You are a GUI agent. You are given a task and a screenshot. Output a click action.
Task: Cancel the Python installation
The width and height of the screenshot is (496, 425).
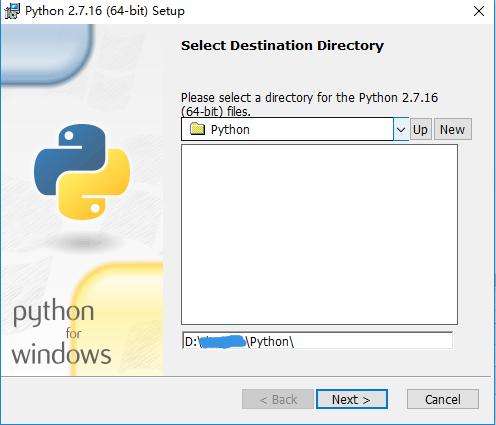443,399
